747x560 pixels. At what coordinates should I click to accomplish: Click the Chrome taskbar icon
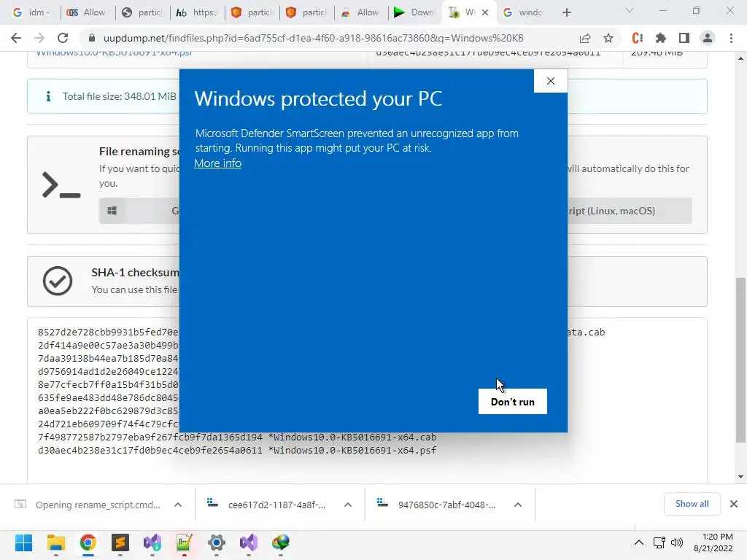[88, 542]
